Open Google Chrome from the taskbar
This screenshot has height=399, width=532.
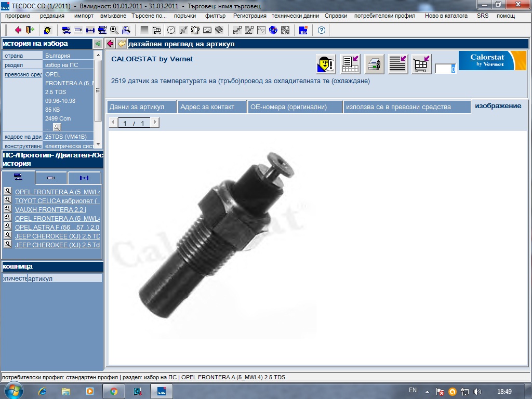click(114, 392)
